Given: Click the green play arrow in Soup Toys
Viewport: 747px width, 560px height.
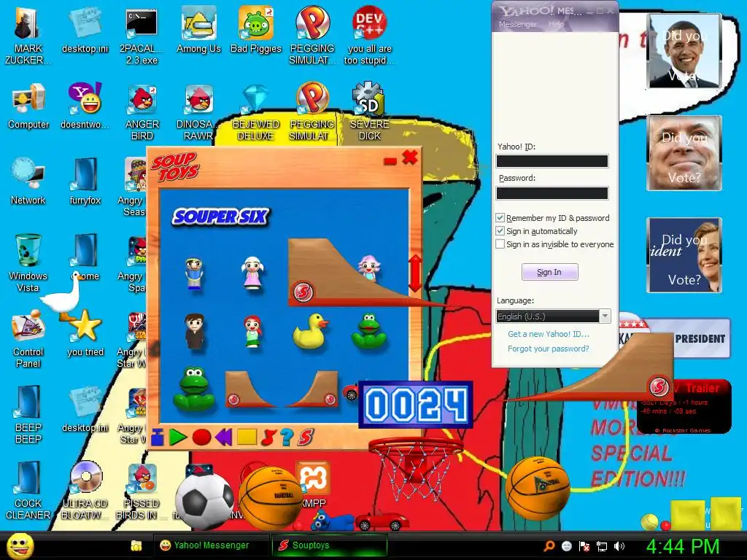Looking at the screenshot, I should point(178,437).
